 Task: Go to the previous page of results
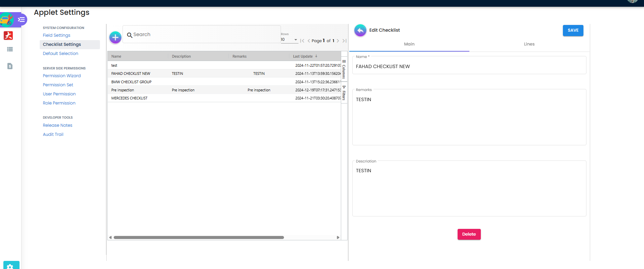tap(309, 41)
